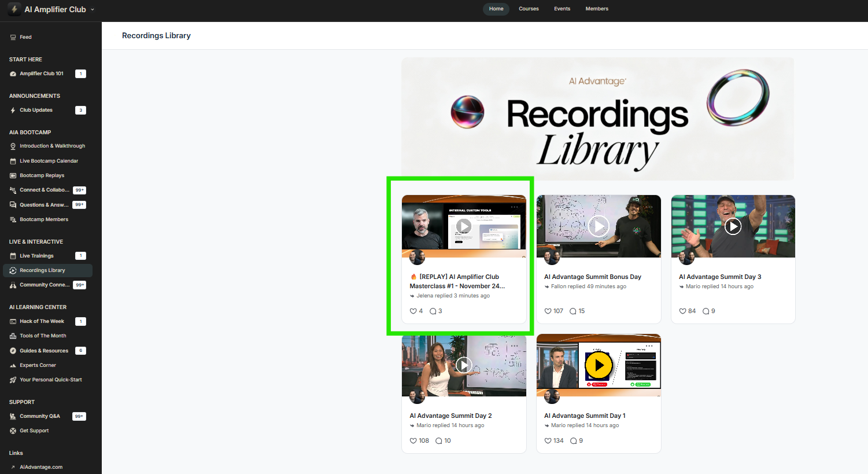This screenshot has width=868, height=474.
Task: Click the Your Personal Quick-Start rocket icon
Action: coord(13,380)
